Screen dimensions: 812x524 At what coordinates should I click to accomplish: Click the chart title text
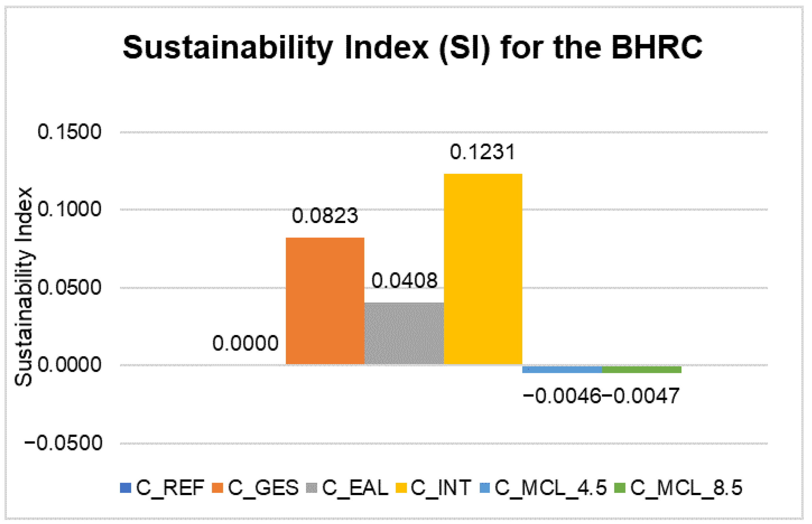(x=412, y=48)
